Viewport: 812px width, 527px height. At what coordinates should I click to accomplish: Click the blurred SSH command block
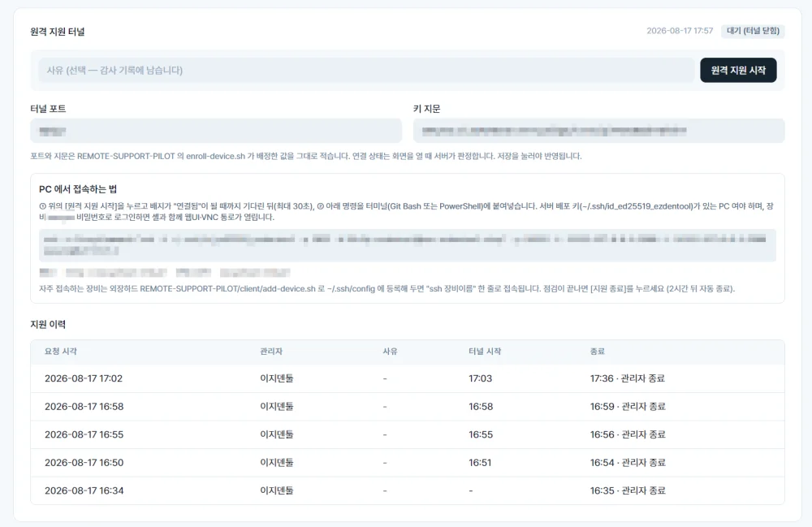[408, 245]
